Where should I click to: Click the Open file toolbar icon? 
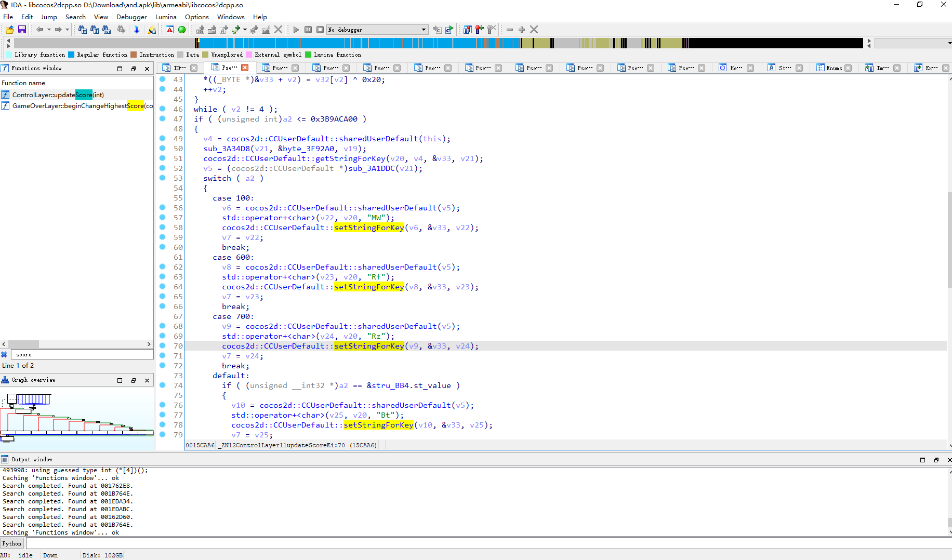pos(9,30)
